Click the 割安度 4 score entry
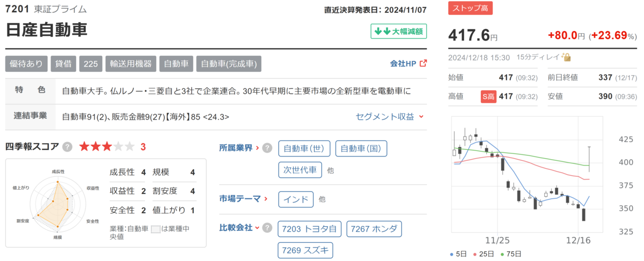This screenshot has height=261, width=644. (174, 191)
